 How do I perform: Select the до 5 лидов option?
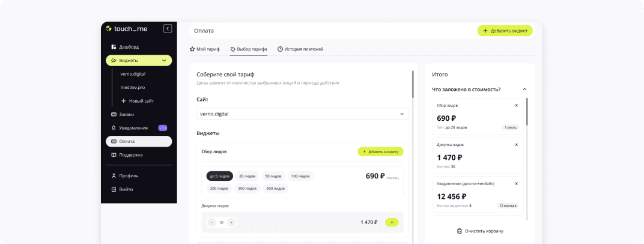[220, 176]
